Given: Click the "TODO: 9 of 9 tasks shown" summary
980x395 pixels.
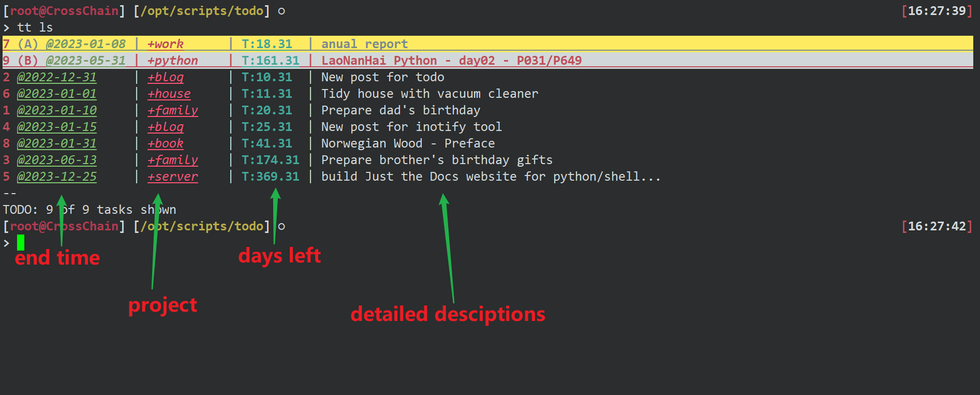Looking at the screenshot, I should coord(90,210).
